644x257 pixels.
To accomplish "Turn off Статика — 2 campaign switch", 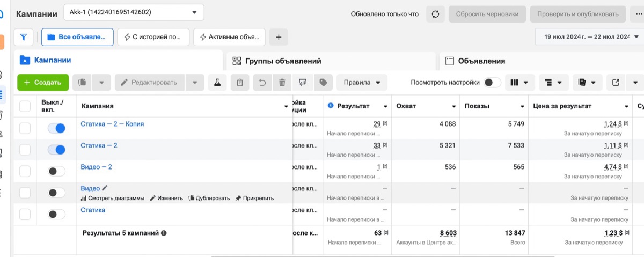I will click(56, 150).
